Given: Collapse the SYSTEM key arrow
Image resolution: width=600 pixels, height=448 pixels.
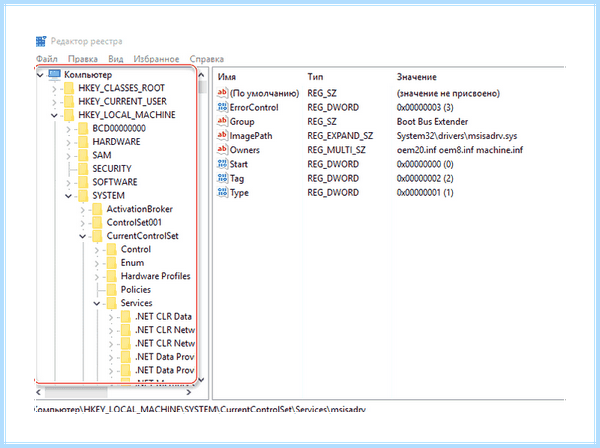Looking at the screenshot, I should pos(68,196).
